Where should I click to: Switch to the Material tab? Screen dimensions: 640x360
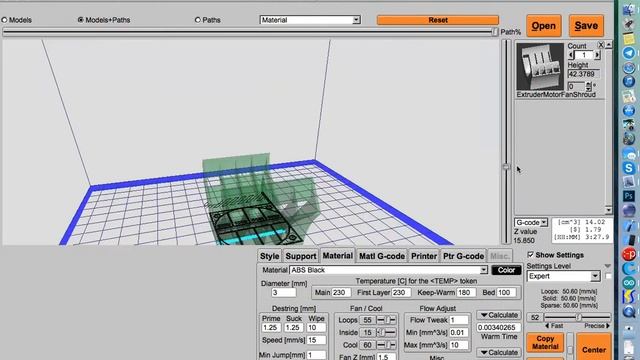[x=338, y=256]
